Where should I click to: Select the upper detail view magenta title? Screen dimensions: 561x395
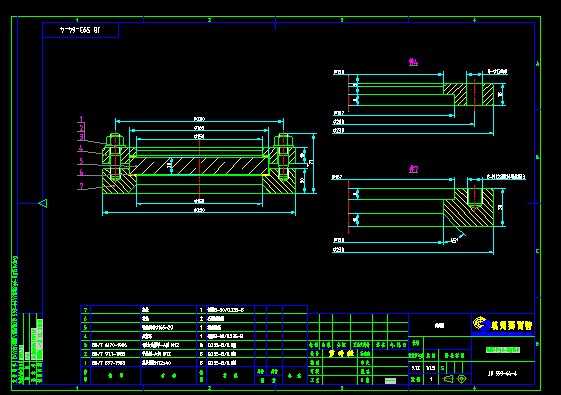413,62
